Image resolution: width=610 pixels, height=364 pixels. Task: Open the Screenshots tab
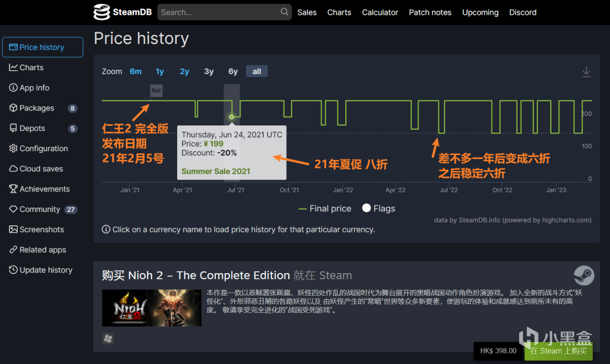click(x=43, y=230)
